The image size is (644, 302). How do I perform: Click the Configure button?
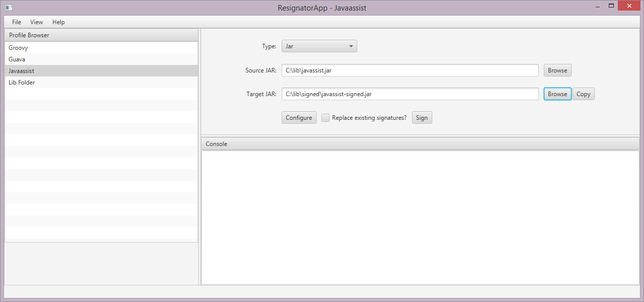click(299, 118)
